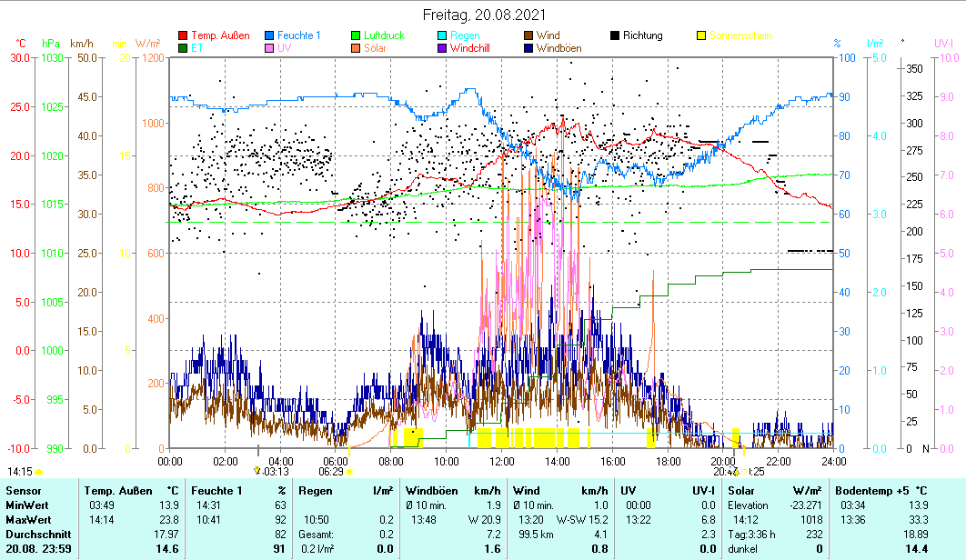The height and width of the screenshot is (560, 966).
Task: Click the '12:00' time axis label
Action: click(501, 462)
